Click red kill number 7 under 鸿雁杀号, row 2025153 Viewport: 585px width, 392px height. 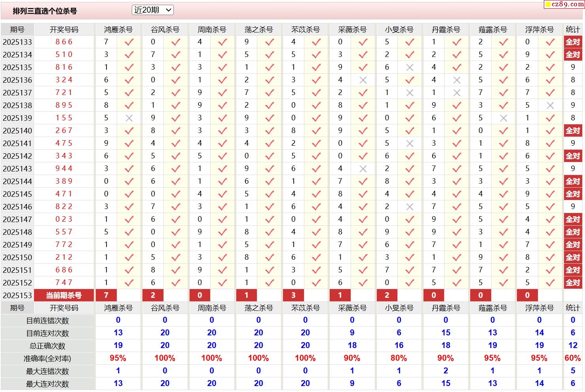(106, 295)
